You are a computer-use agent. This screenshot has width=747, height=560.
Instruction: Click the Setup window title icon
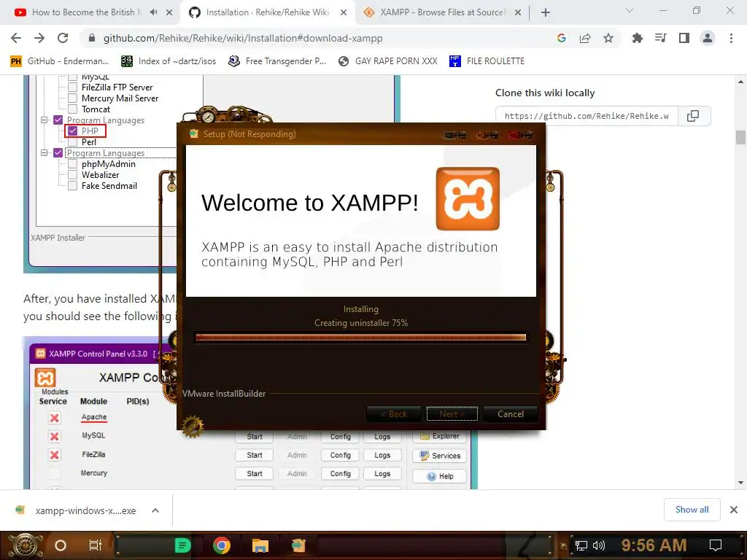193,134
